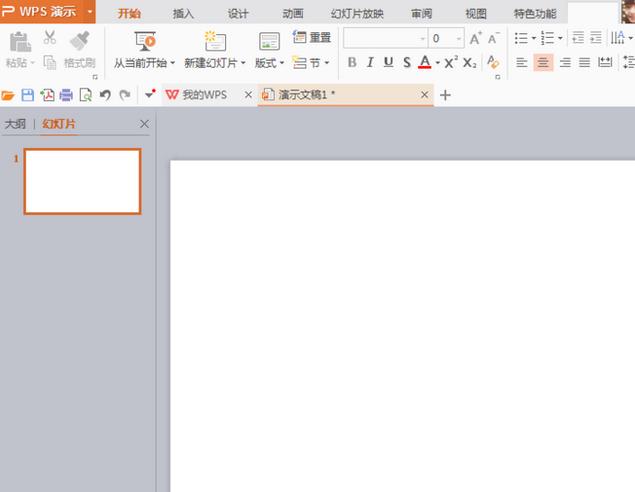Open the font name dropdown

point(420,38)
